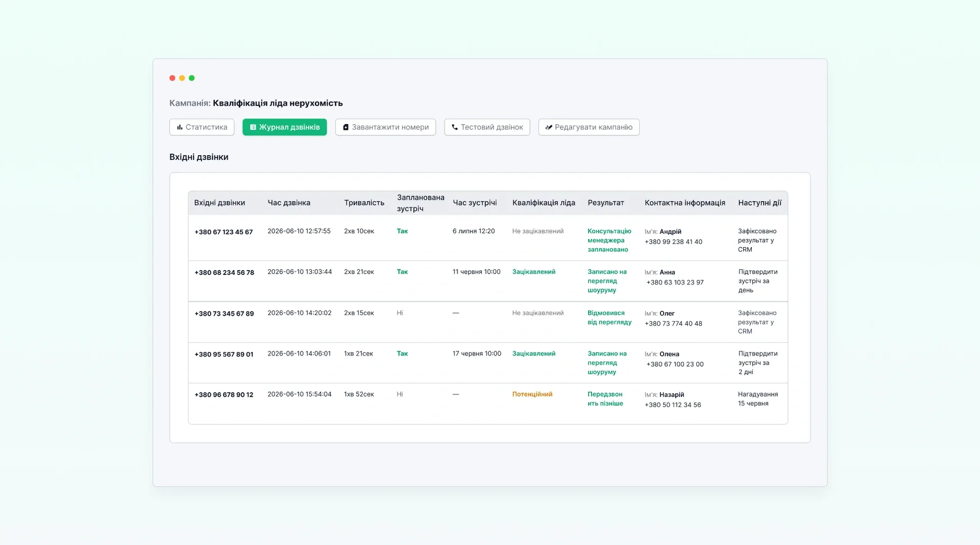Click result Відмовився від перегляду
The height and width of the screenshot is (545, 980).
pyautogui.click(x=609, y=318)
